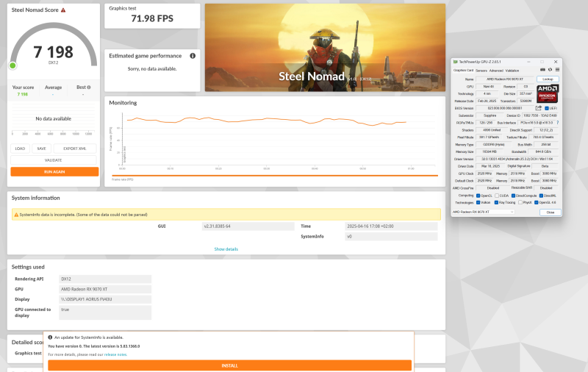588x372 pixels.
Task: Click the Lookup button in GPU-Z
Action: pos(546,79)
